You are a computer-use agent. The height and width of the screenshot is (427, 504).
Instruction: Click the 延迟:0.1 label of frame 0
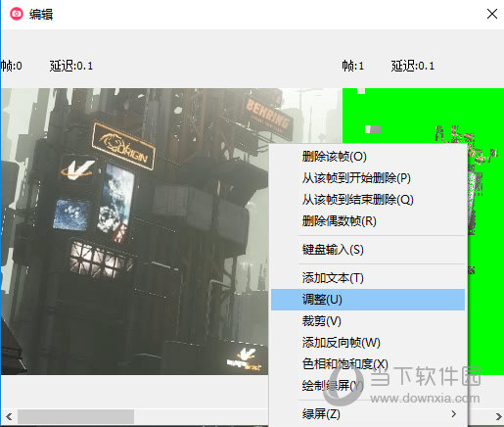[x=71, y=66]
